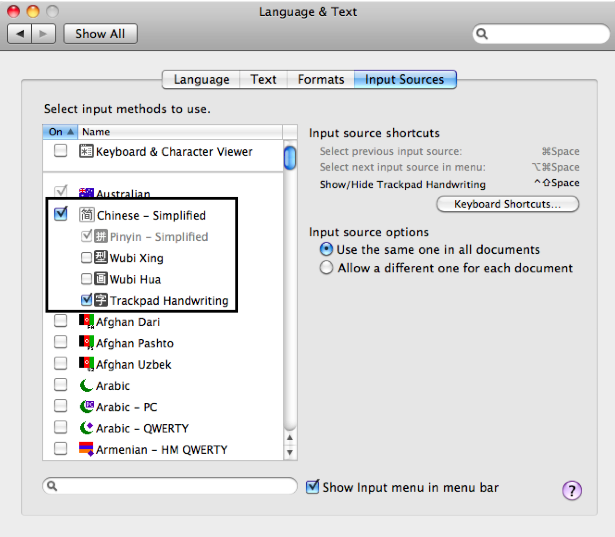Click the magnifier in the input methods filter
615x537 pixels.
tap(52, 486)
